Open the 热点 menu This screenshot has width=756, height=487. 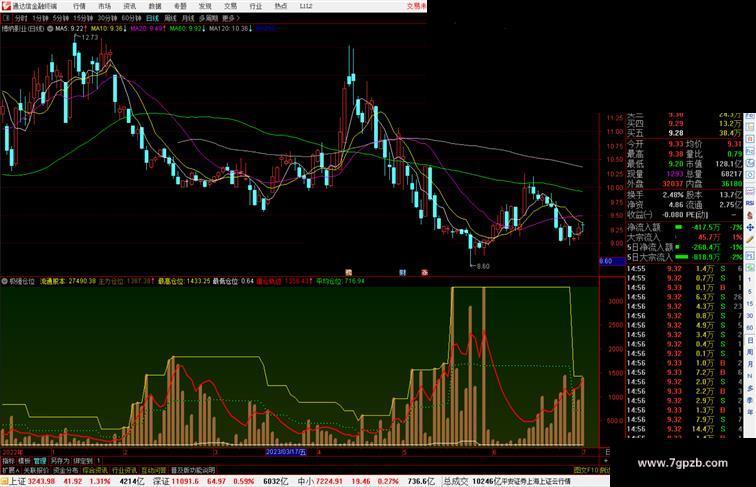[281, 6]
